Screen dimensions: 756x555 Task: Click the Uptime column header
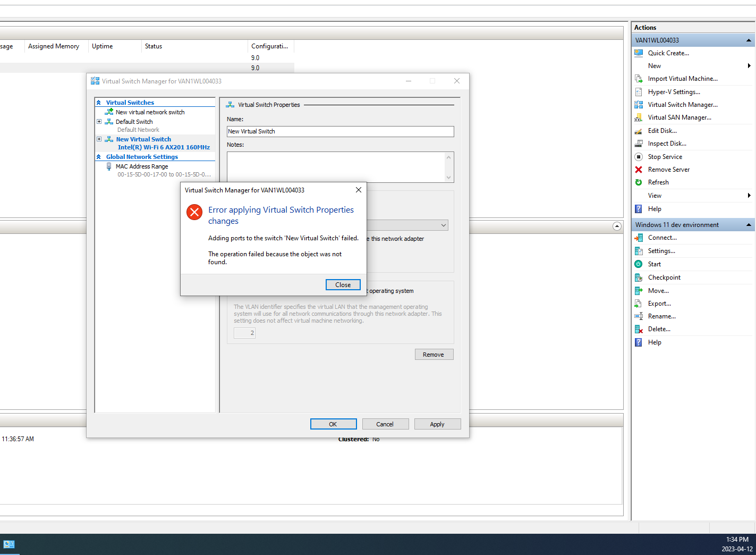114,46
